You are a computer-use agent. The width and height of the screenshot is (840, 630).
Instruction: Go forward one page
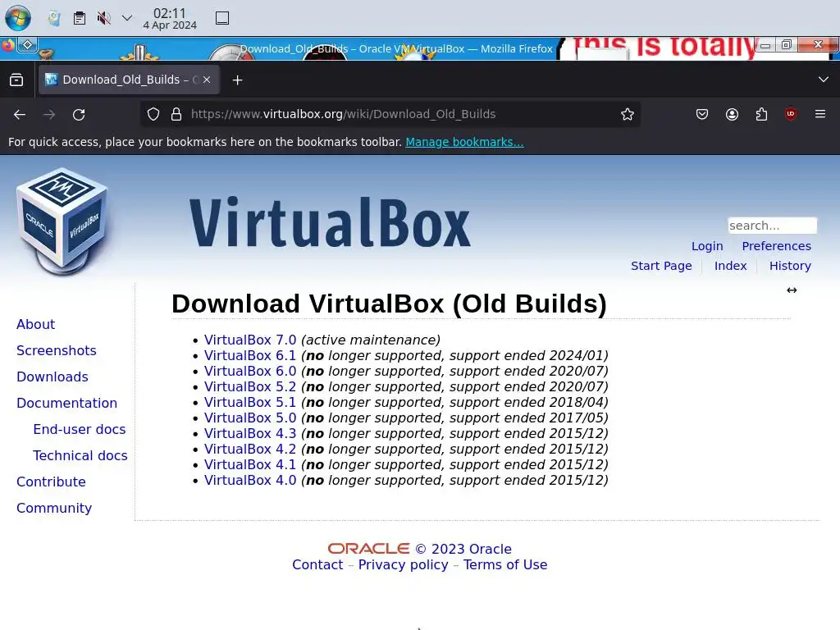(49, 114)
